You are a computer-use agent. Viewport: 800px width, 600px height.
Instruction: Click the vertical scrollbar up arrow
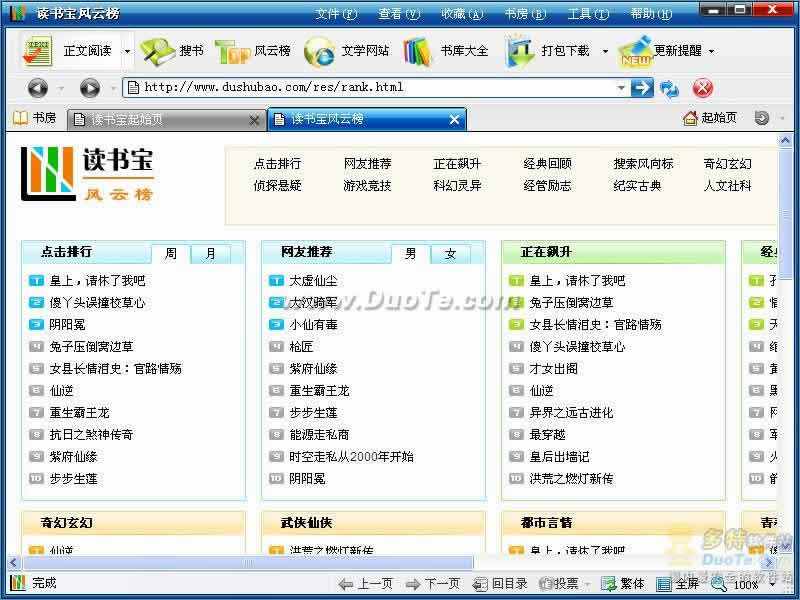point(785,140)
